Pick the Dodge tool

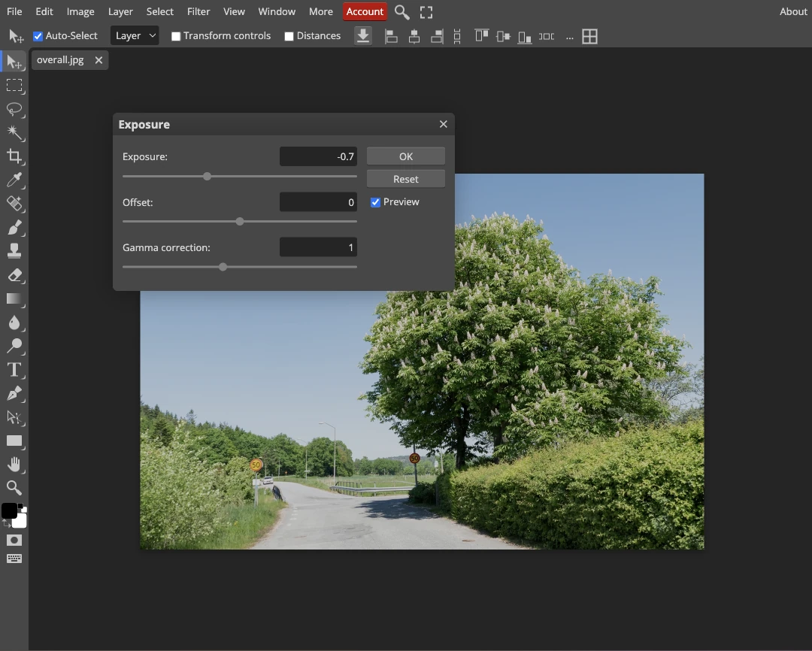tap(14, 346)
